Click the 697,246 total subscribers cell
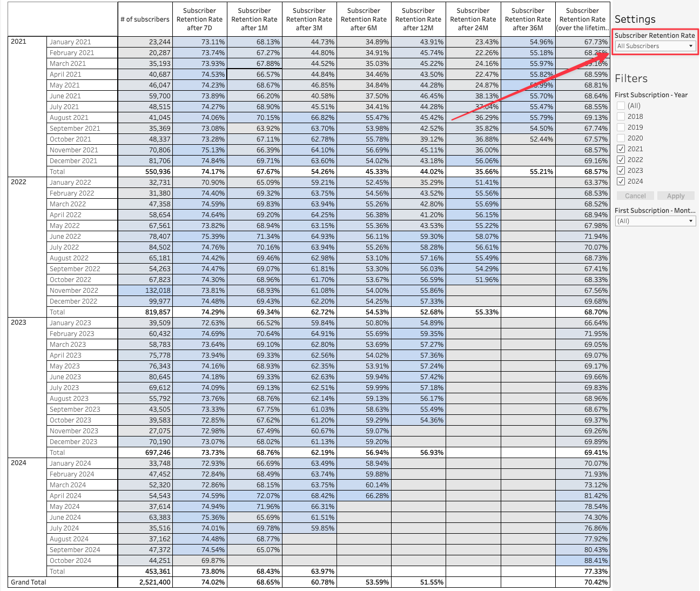This screenshot has width=700, height=591. pyautogui.click(x=145, y=453)
